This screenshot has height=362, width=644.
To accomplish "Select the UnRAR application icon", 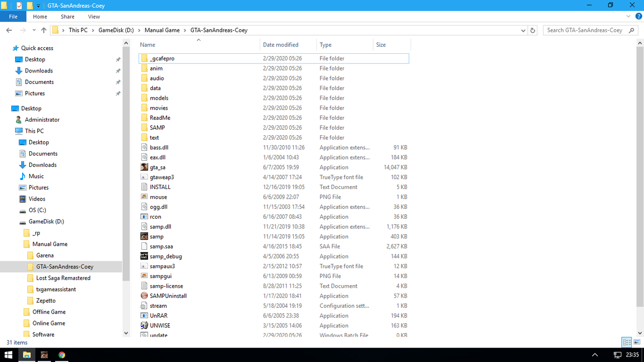I will [144, 316].
